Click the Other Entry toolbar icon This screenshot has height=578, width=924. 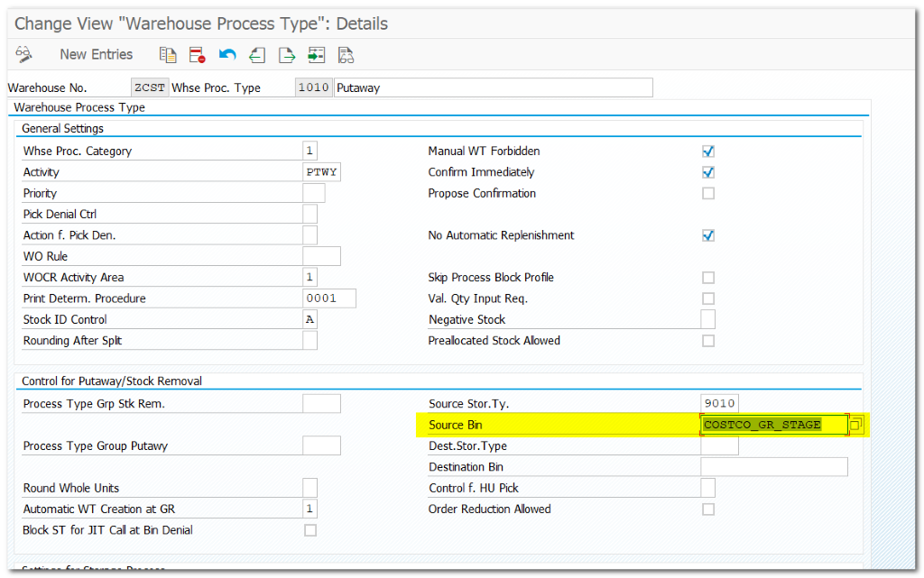click(316, 54)
